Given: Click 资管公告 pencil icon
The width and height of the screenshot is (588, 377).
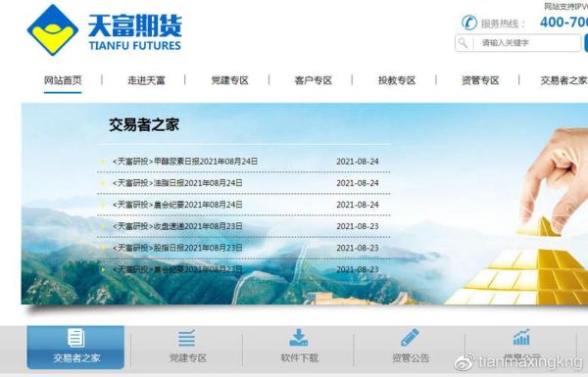Looking at the screenshot, I should coord(410,337).
